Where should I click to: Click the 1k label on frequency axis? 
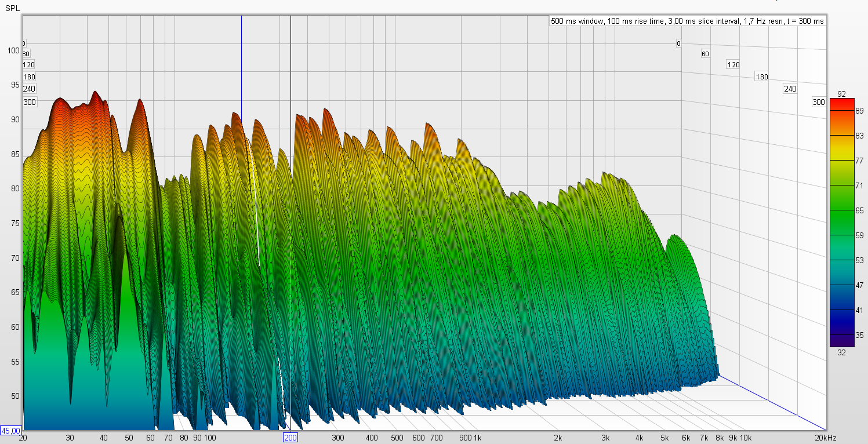477,438
